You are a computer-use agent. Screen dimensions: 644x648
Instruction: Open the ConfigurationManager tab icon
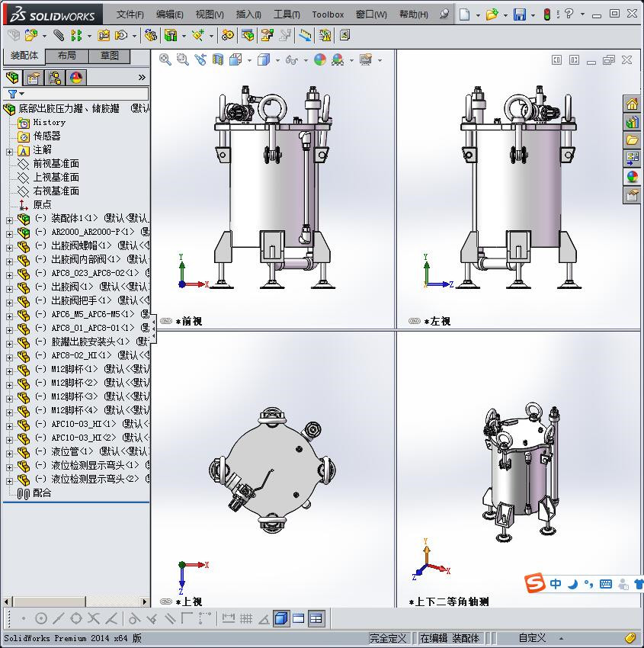(x=55, y=78)
